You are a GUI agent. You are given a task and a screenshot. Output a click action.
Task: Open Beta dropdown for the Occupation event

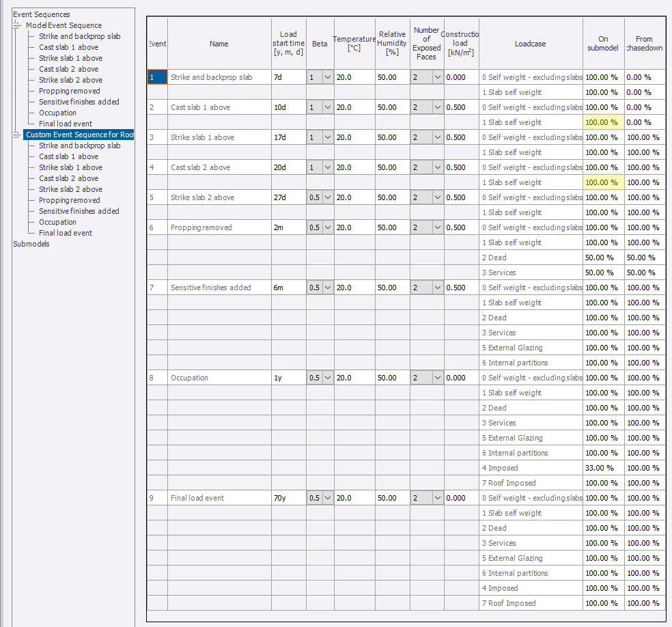point(327,378)
